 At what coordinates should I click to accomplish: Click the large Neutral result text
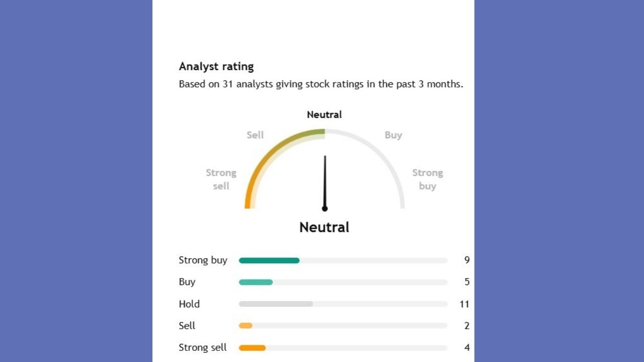click(324, 227)
